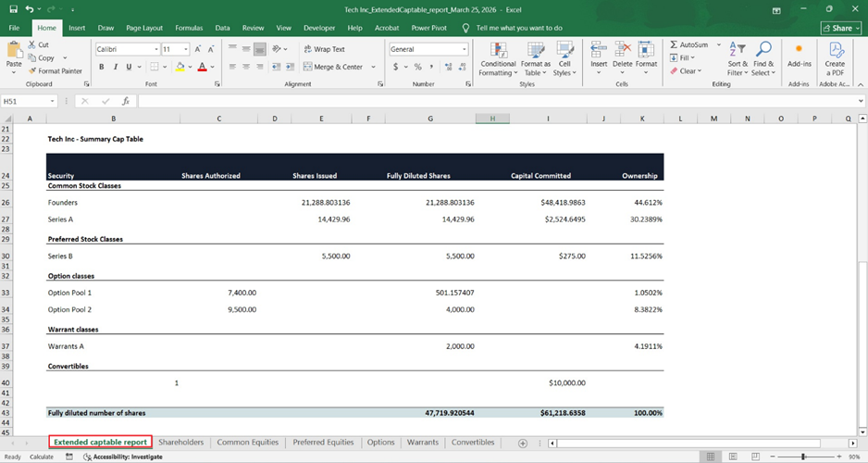Screen dimensions: 868x463
Task: Expand the font name Calibri dropdown
Action: click(x=155, y=49)
